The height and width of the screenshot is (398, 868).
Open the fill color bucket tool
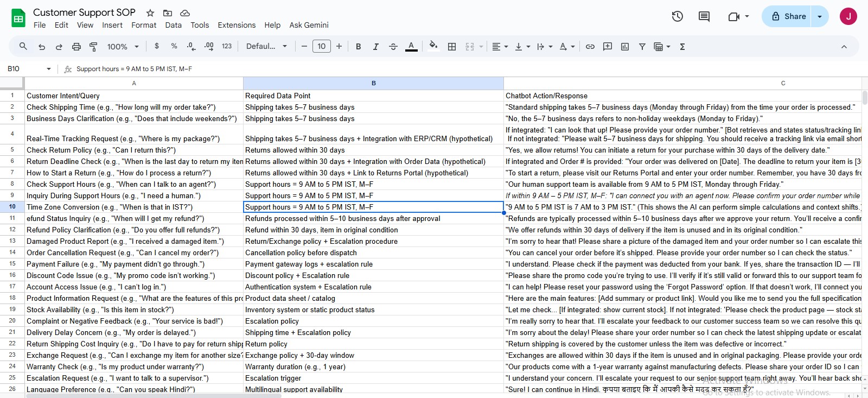(x=433, y=46)
